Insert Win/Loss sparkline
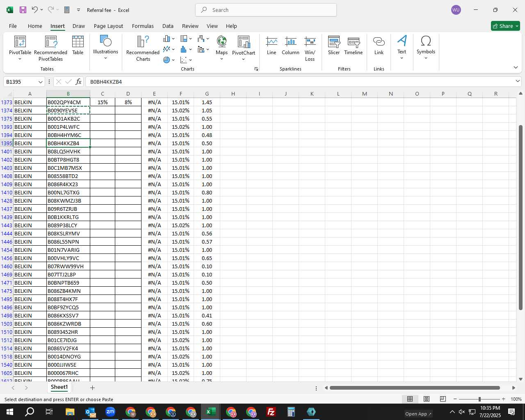 tap(310, 48)
